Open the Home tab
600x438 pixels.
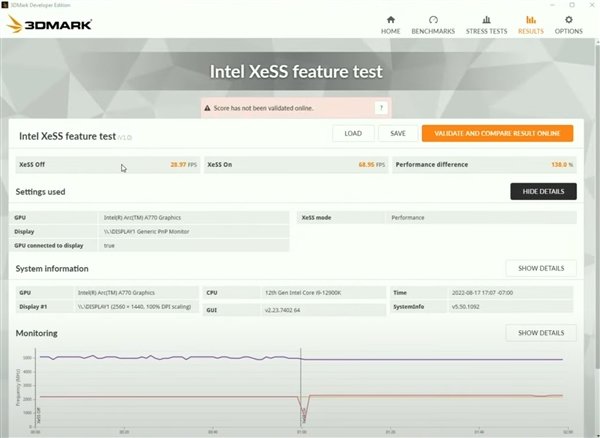tap(390, 25)
